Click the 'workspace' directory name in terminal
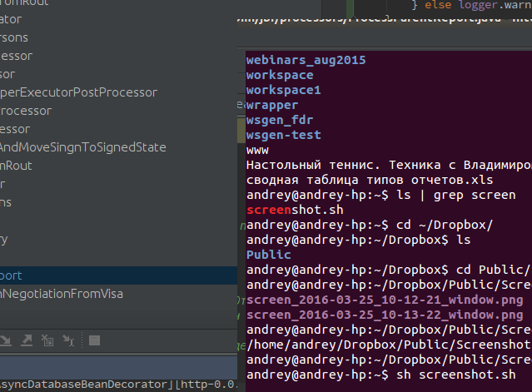This screenshot has width=532, height=392. (280, 75)
